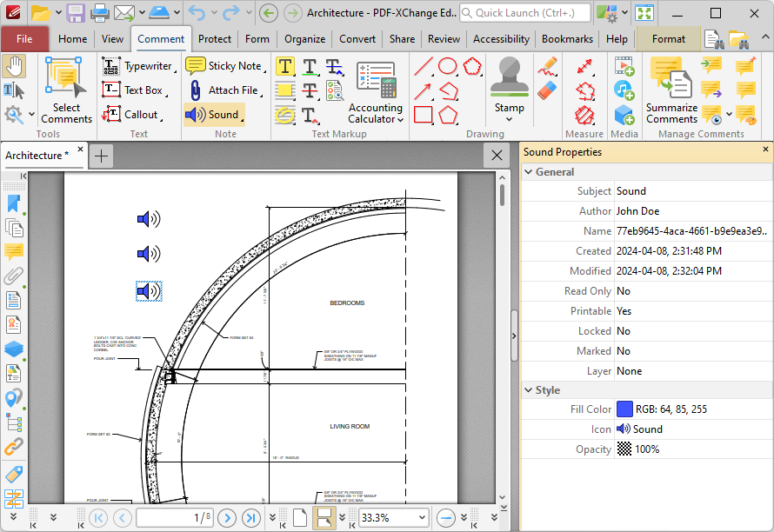This screenshot has width=774, height=532.
Task: Click the Quick Launch search box
Action: (525, 13)
